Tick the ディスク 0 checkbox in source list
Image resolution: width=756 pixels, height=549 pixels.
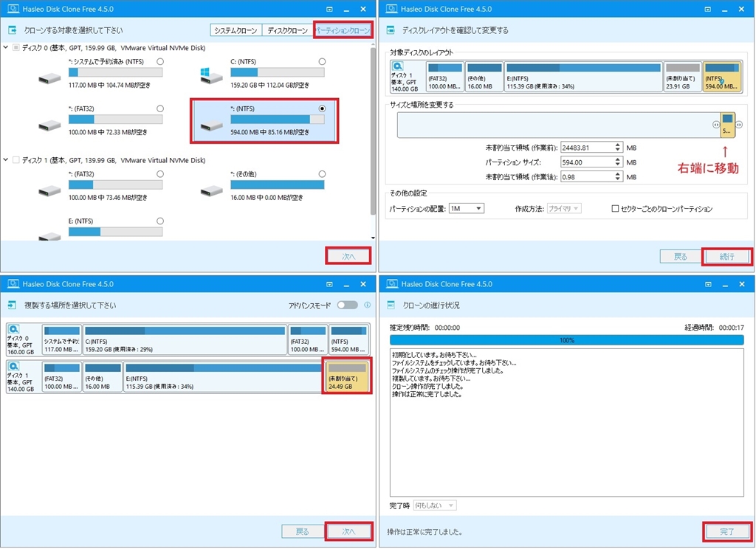16,48
